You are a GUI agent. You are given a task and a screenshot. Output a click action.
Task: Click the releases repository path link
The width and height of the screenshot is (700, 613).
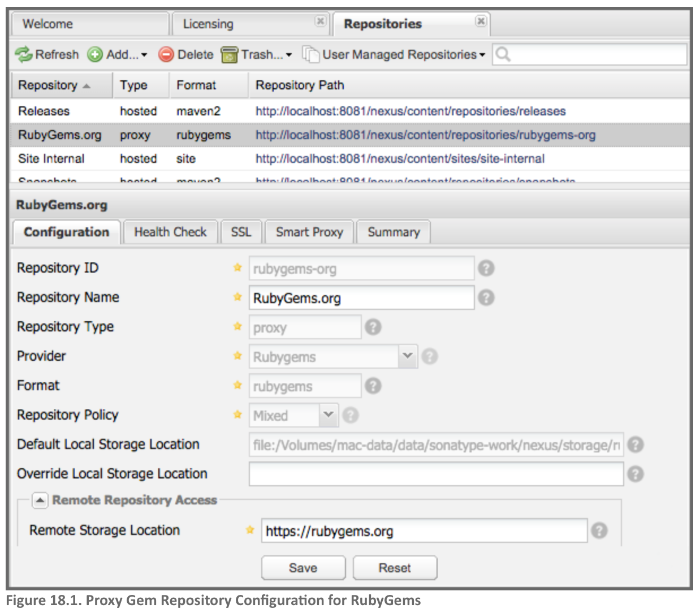tap(411, 111)
